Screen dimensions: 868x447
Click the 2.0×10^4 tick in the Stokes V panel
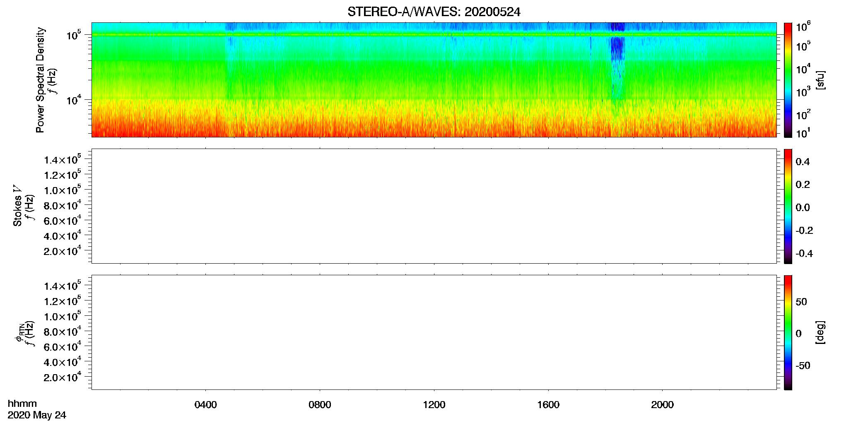[x=63, y=251]
